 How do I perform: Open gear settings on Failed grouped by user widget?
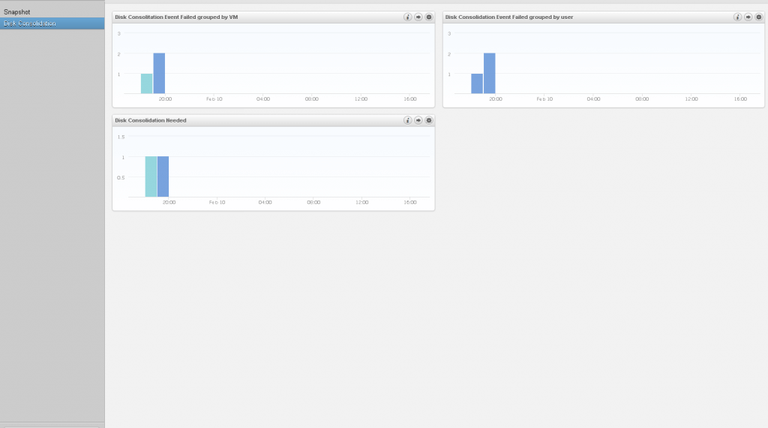[x=759, y=17]
